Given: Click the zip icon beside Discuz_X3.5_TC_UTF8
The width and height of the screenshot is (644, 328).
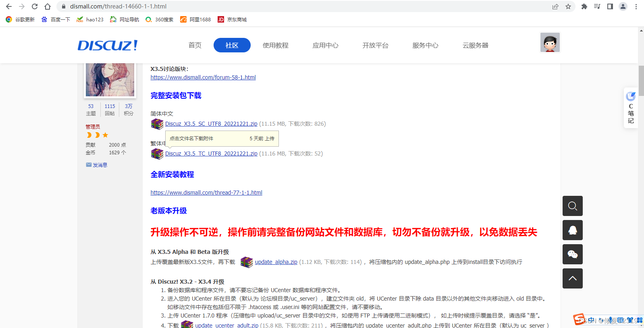Looking at the screenshot, I should coord(157,154).
